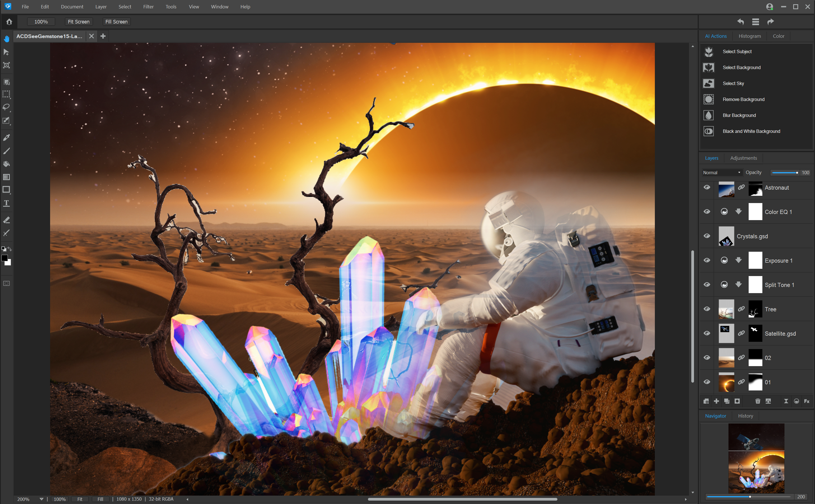The height and width of the screenshot is (504, 815).
Task: Select the Eraser tool
Action: pyautogui.click(x=6, y=219)
